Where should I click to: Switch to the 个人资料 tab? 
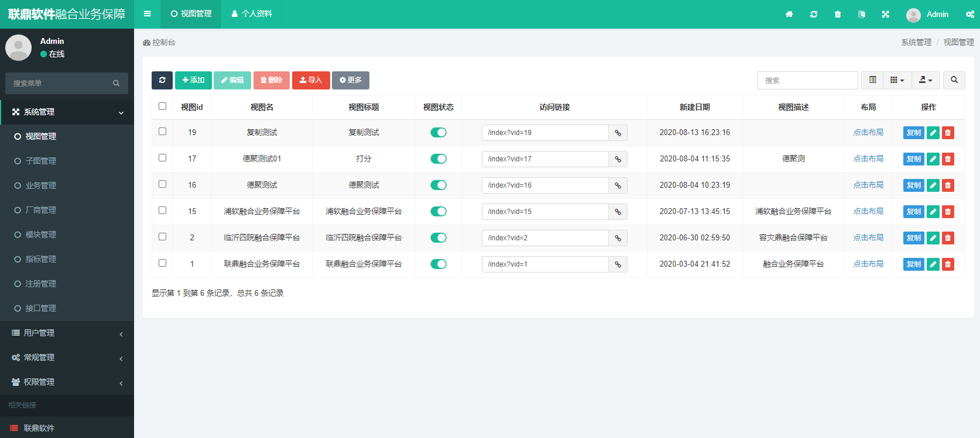(252, 14)
